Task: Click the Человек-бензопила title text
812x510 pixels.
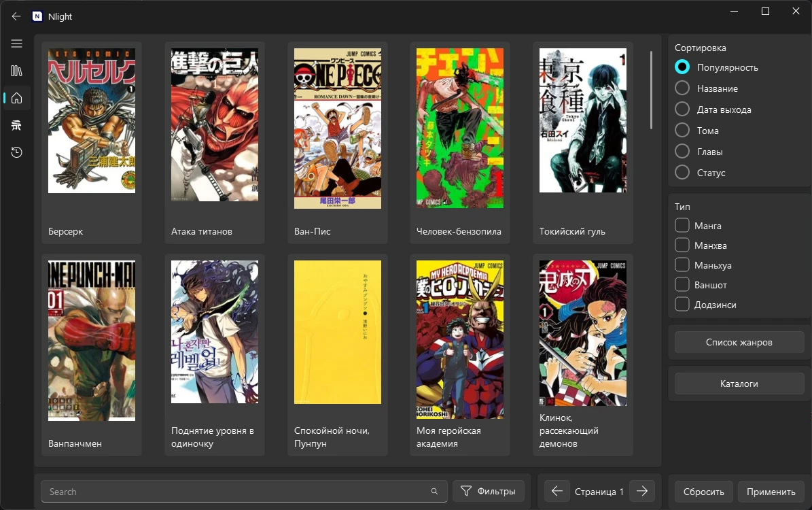Action: tap(459, 231)
